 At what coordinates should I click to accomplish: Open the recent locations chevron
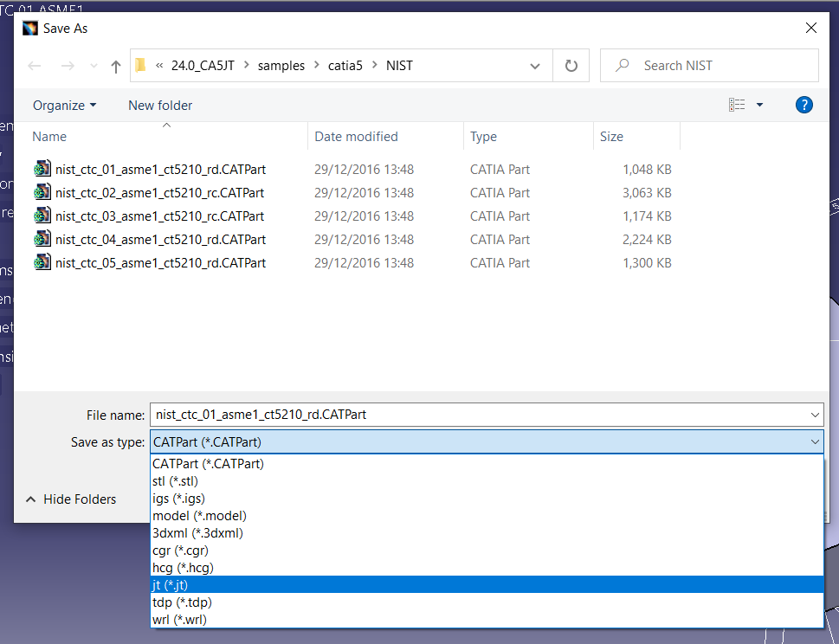(94, 66)
